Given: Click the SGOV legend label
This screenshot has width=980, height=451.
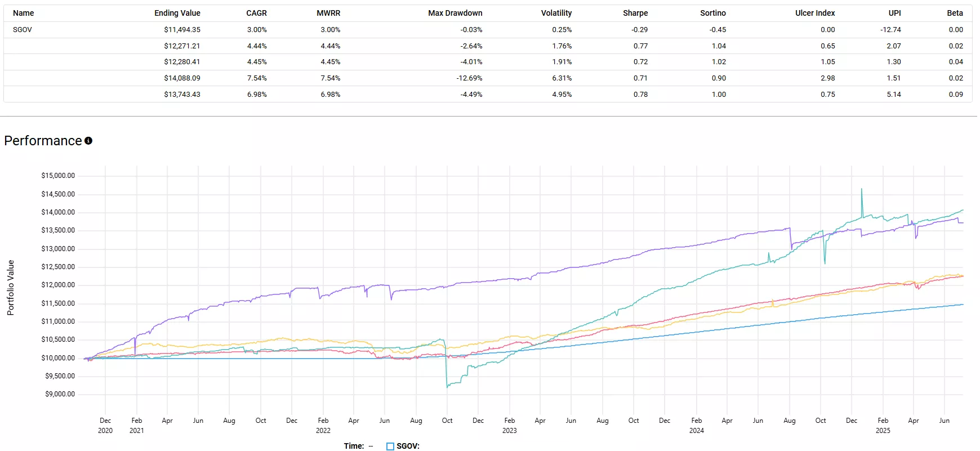Looking at the screenshot, I should click(x=408, y=446).
